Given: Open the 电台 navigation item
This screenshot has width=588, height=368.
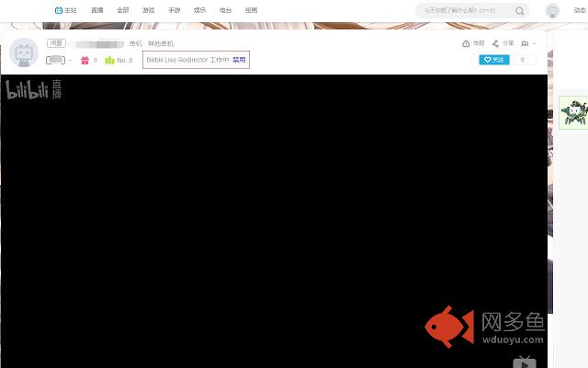Looking at the screenshot, I should pos(225,10).
